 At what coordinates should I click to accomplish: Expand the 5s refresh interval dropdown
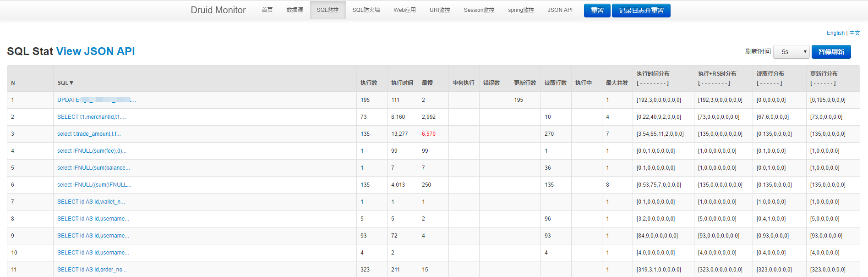791,52
